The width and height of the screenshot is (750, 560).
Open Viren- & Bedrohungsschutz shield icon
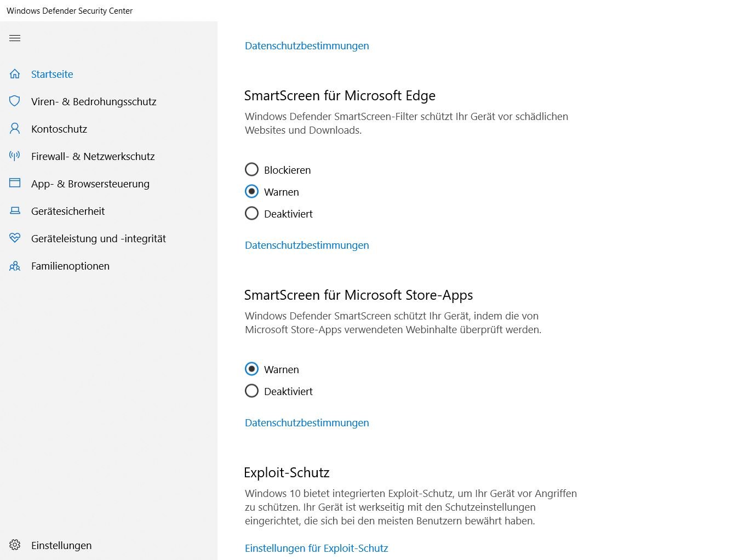(15, 101)
